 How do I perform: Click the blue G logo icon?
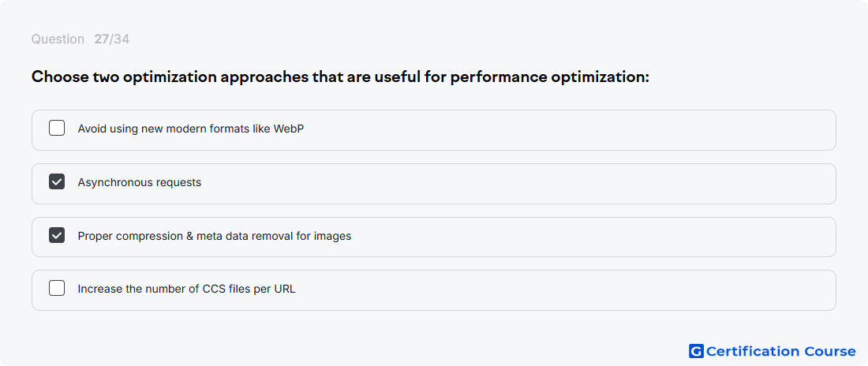(696, 351)
